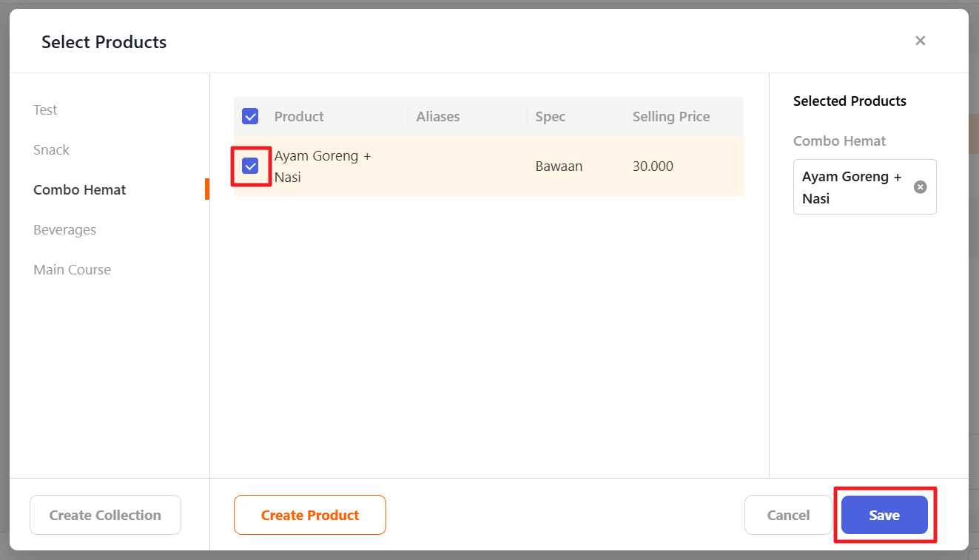979x560 pixels.
Task: Cancel the product selection
Action: click(x=788, y=515)
